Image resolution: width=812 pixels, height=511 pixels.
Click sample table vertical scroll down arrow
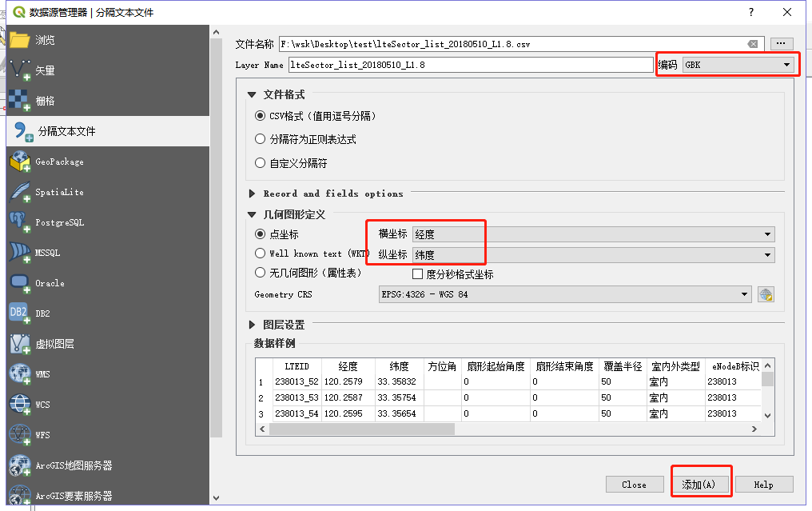tap(768, 415)
